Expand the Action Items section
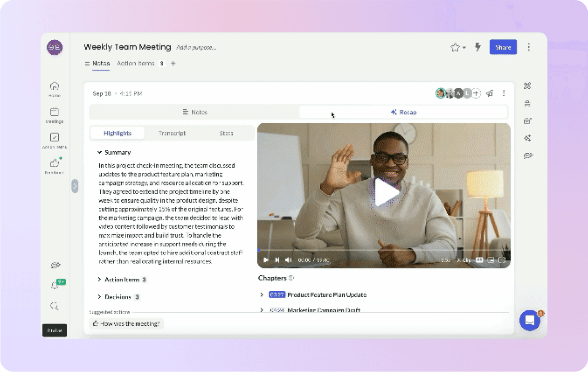The width and height of the screenshot is (588, 372). [x=100, y=280]
